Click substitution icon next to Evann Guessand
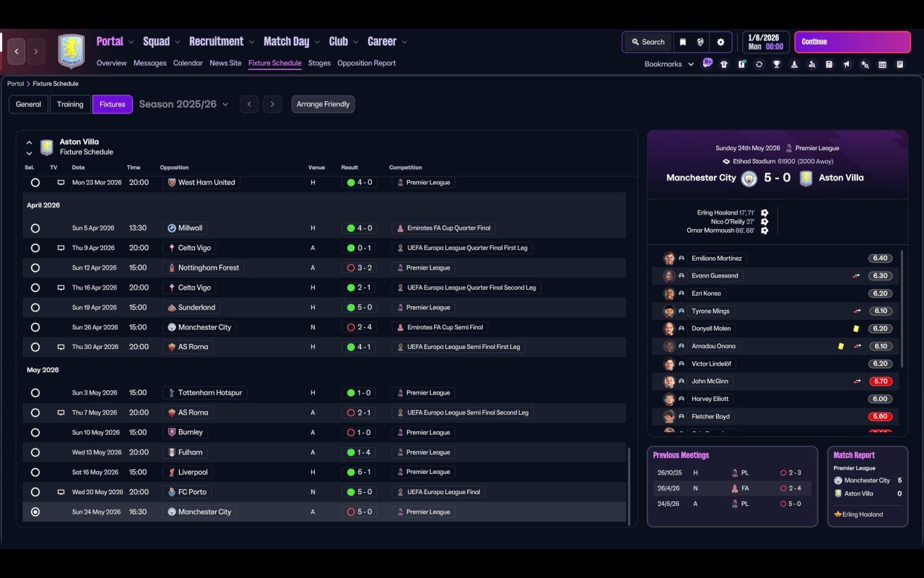 [x=857, y=276]
